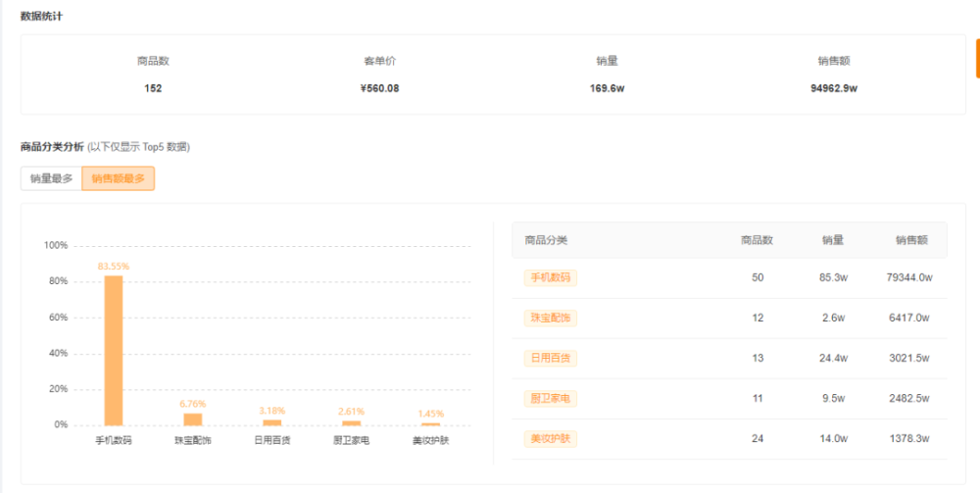Viewport: 980px width, 493px height.
Task: Click the 销量 table column header
Action: (833, 240)
